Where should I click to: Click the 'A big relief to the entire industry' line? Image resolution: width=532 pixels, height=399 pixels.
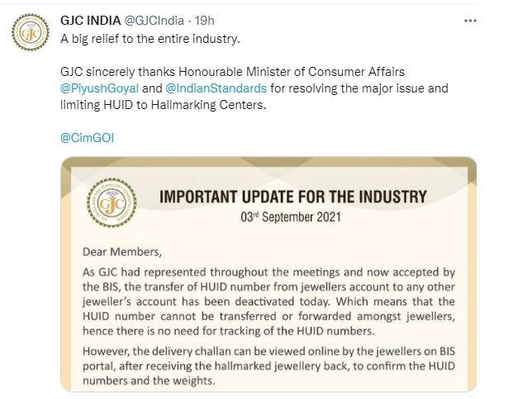click(150, 39)
